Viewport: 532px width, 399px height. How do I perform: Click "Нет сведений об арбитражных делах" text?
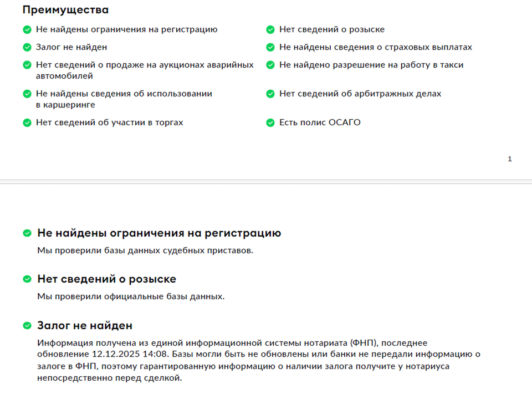(360, 94)
